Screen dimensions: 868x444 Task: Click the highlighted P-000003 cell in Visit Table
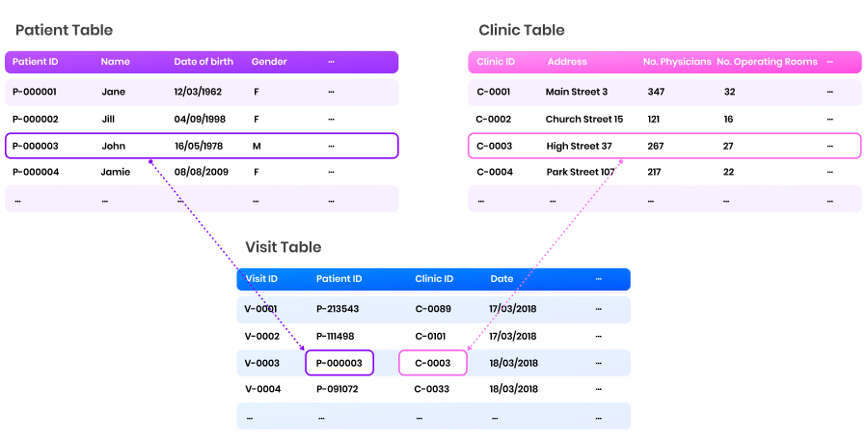click(339, 363)
